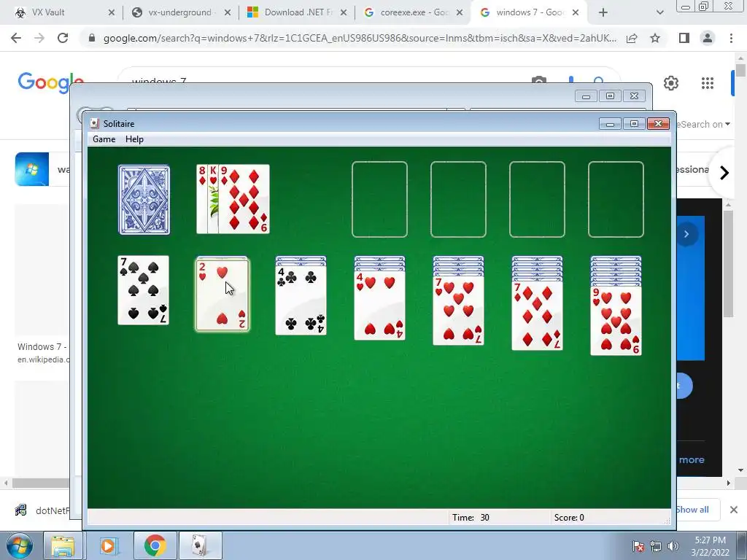Maximize the Solitaire window
747x560 pixels.
pyautogui.click(x=634, y=124)
